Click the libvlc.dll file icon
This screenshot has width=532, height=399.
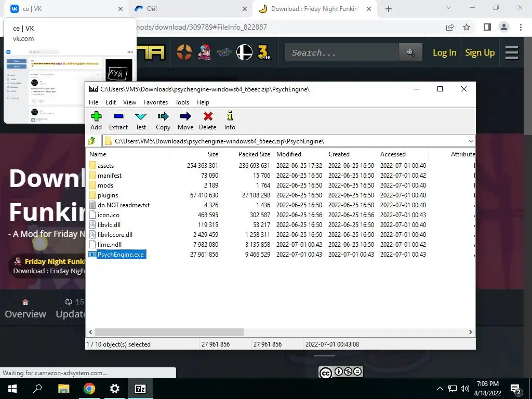click(x=92, y=224)
